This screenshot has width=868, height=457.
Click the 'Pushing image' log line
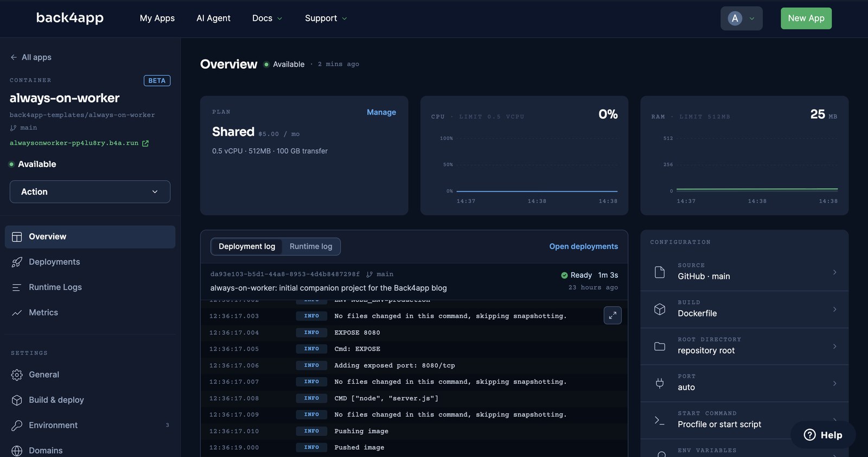[361, 431]
